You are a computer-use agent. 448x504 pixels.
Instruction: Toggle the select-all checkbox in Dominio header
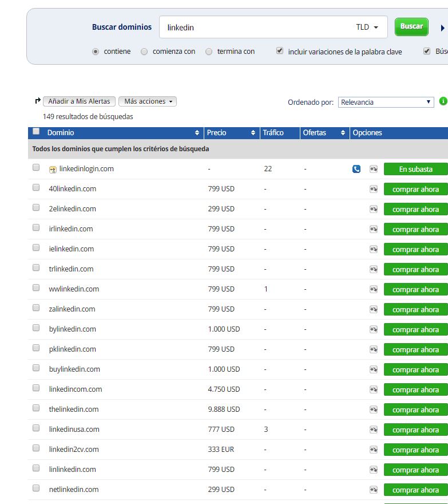pos(36,131)
